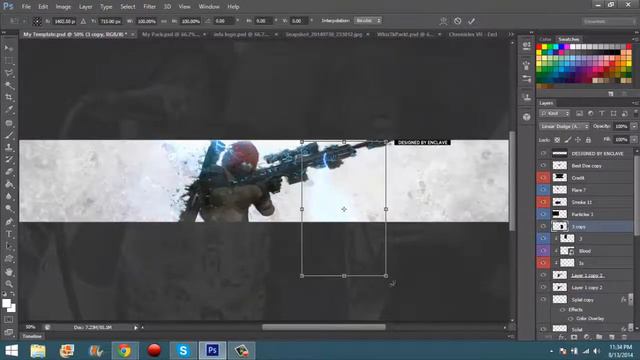640x360 pixels.
Task: Open the Filter menu
Action: click(149, 7)
